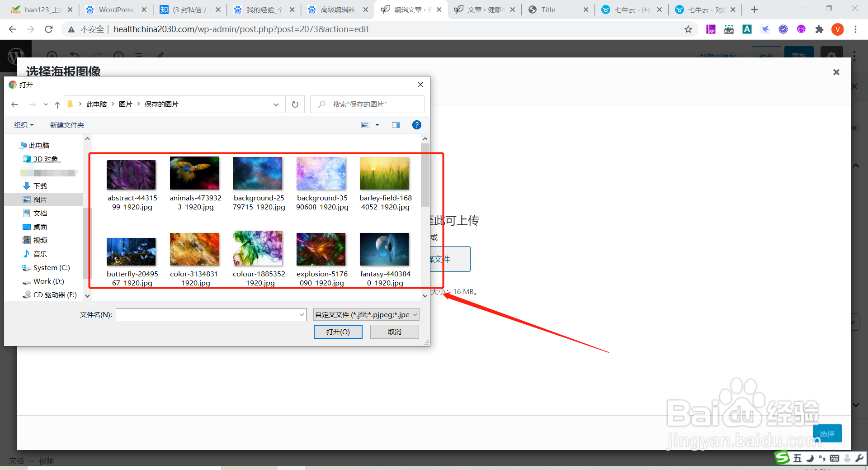Click the 打开(O) button
The image size is (868, 470).
tap(338, 332)
